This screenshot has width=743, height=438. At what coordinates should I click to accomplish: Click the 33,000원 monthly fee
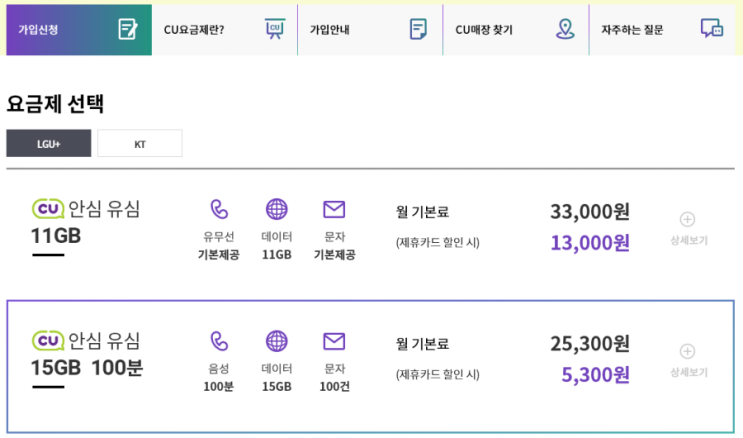pyautogui.click(x=590, y=211)
